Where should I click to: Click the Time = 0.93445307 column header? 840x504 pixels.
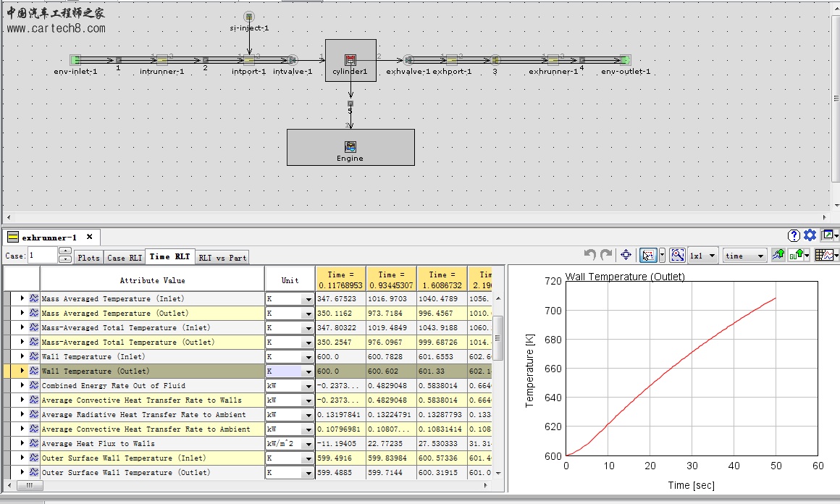(391, 280)
